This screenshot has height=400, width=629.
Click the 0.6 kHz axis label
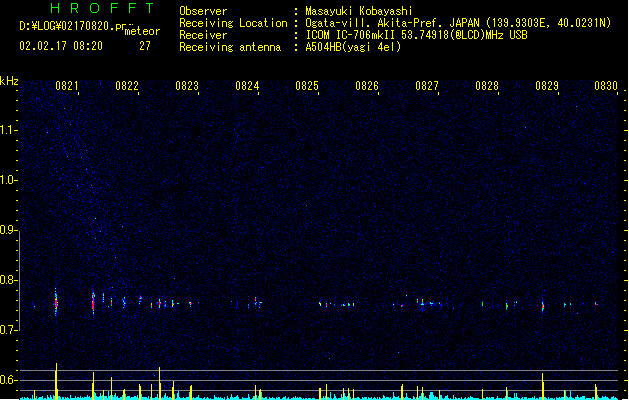8,380
